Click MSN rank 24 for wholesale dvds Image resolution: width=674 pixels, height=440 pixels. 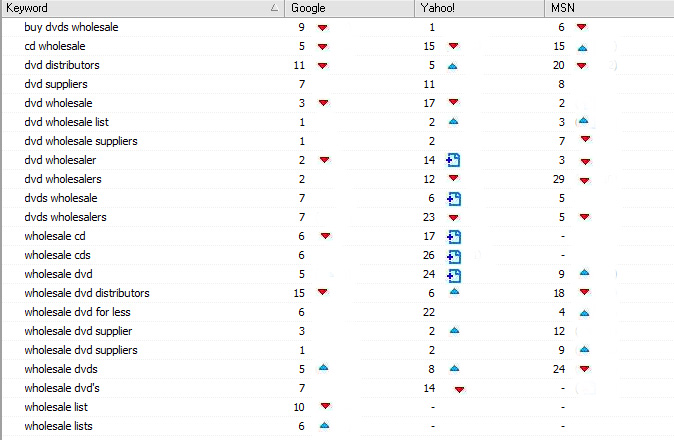[559, 369]
